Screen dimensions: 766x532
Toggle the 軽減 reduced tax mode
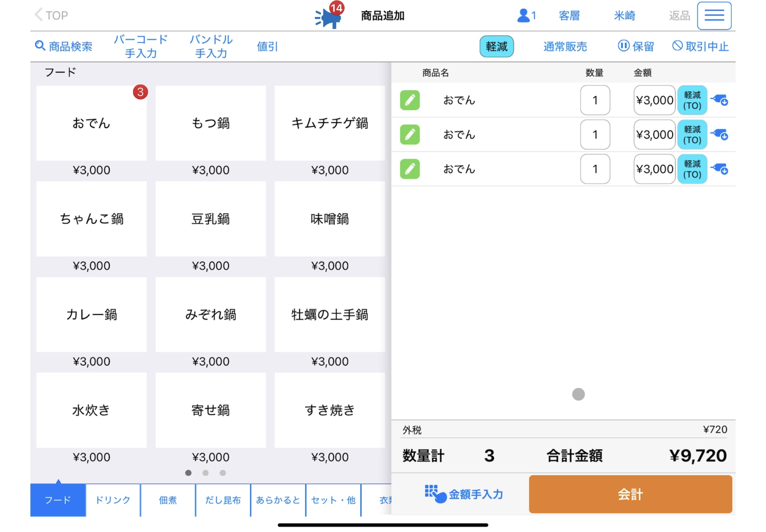(x=496, y=46)
